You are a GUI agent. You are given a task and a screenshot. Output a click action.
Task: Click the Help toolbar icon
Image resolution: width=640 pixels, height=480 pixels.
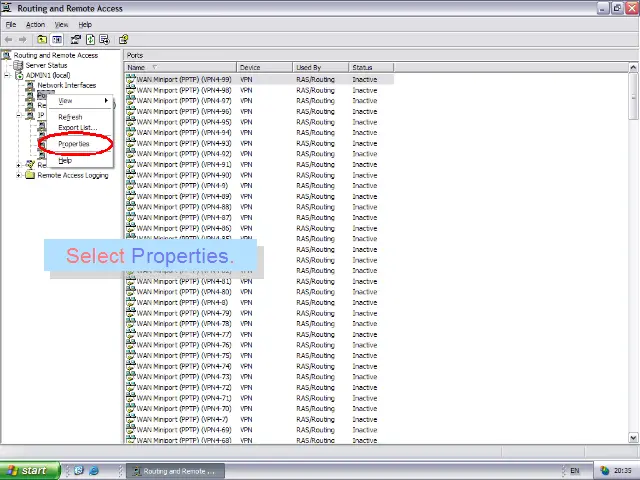pyautogui.click(x=123, y=40)
